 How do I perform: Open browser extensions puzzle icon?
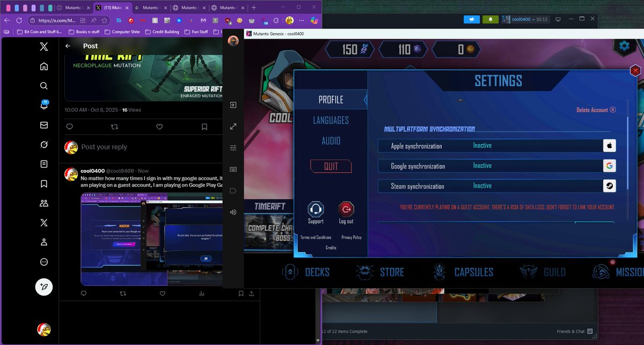click(x=276, y=20)
